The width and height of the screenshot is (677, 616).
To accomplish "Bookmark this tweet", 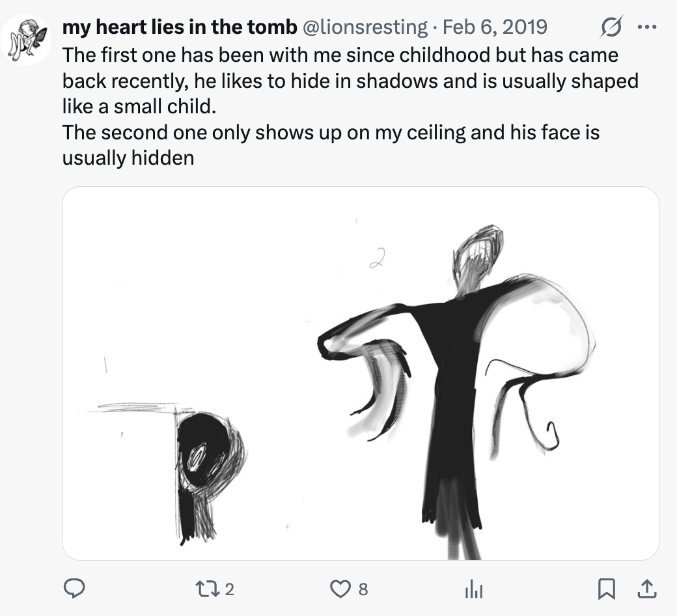I will 607,589.
